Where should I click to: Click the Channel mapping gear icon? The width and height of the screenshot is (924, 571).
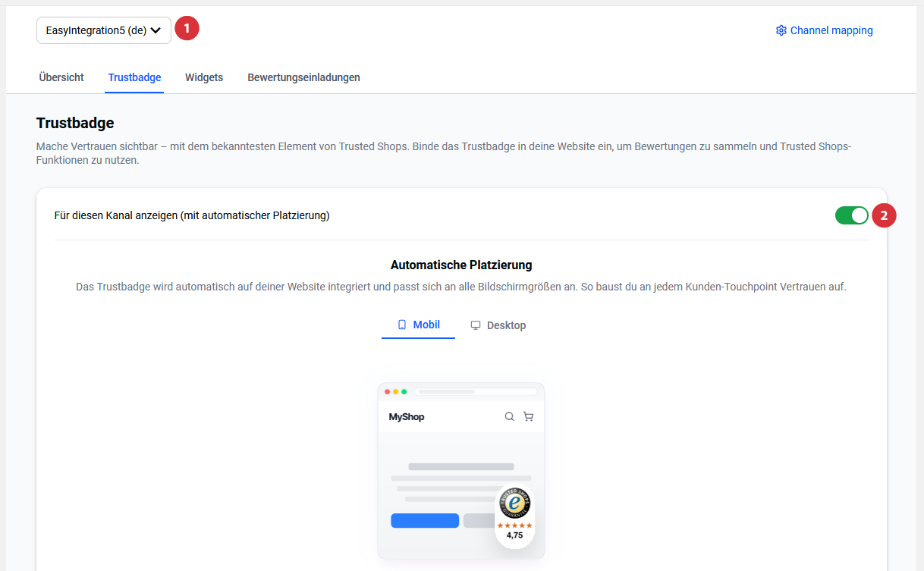[x=781, y=31]
